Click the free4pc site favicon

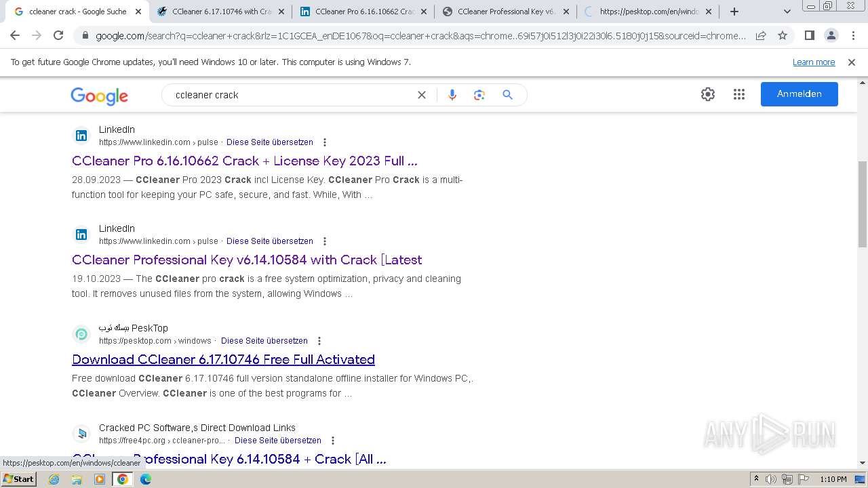(81, 434)
